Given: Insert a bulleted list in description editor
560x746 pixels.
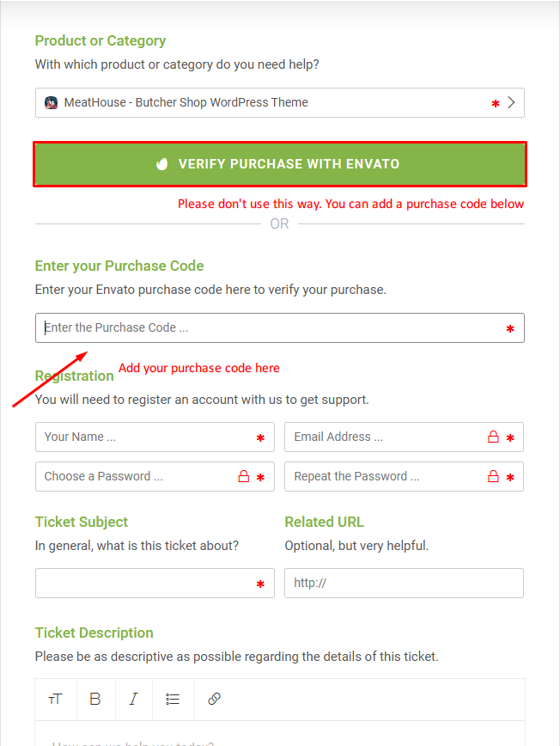Looking at the screenshot, I should click(x=173, y=699).
